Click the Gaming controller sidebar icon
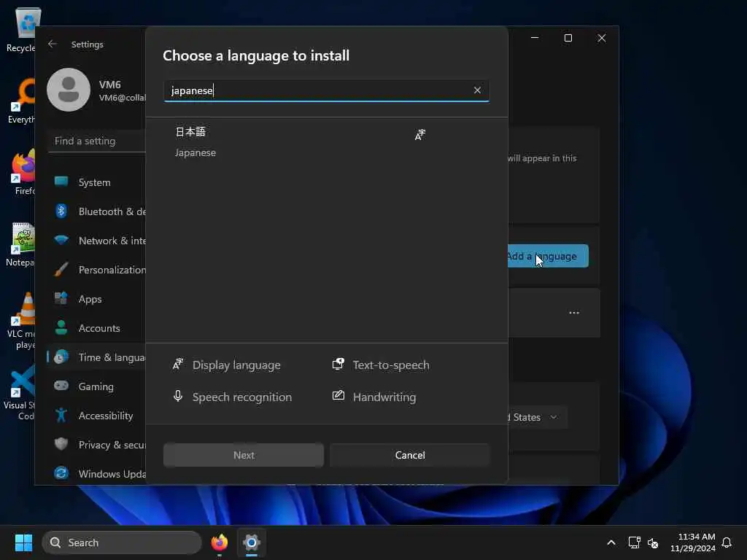The height and width of the screenshot is (560, 747). pyautogui.click(x=61, y=385)
